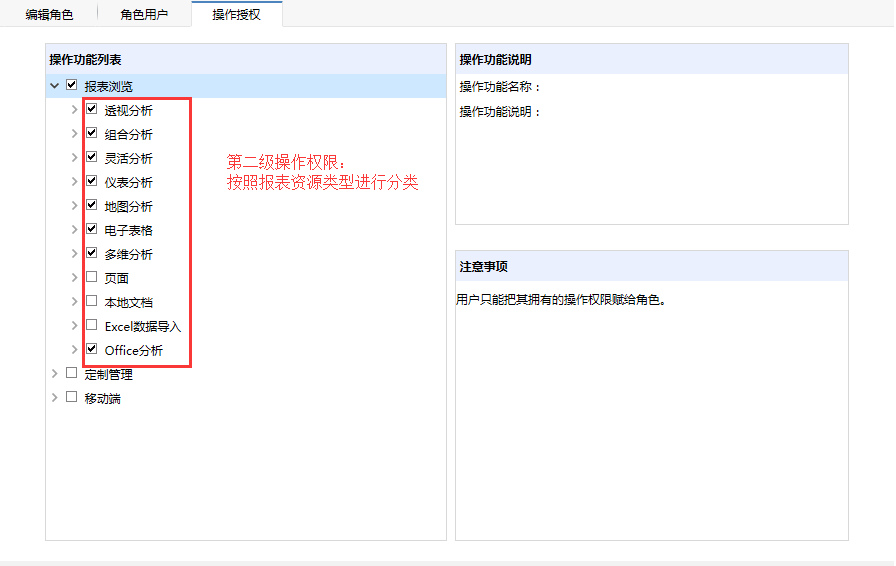896x566 pixels.
Task: Click the 本地文档 label
Action: [x=129, y=302]
